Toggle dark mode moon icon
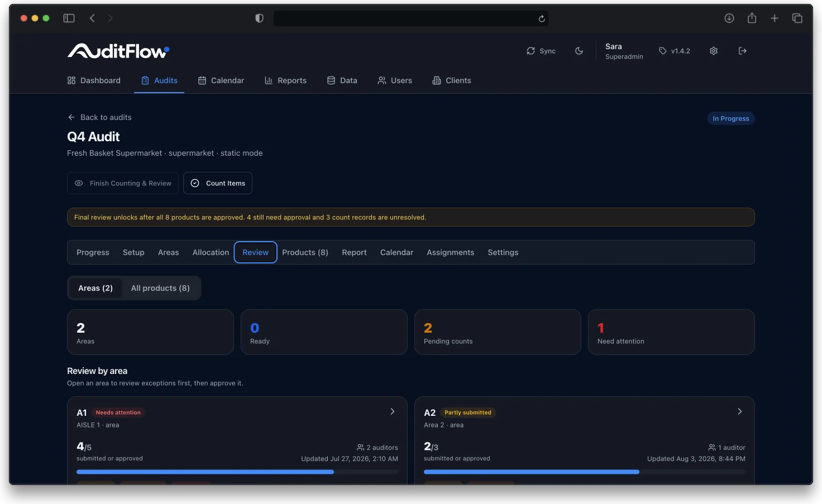 [x=579, y=51]
